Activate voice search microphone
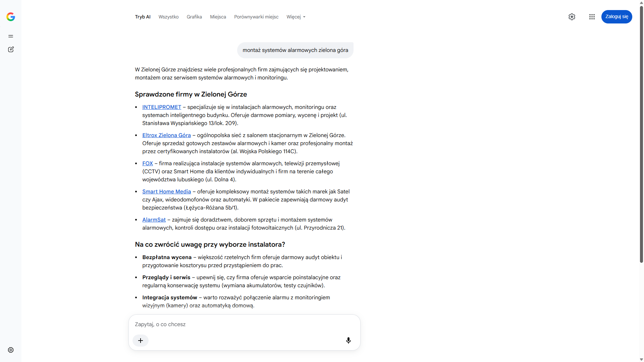The image size is (644, 362). coord(348,341)
